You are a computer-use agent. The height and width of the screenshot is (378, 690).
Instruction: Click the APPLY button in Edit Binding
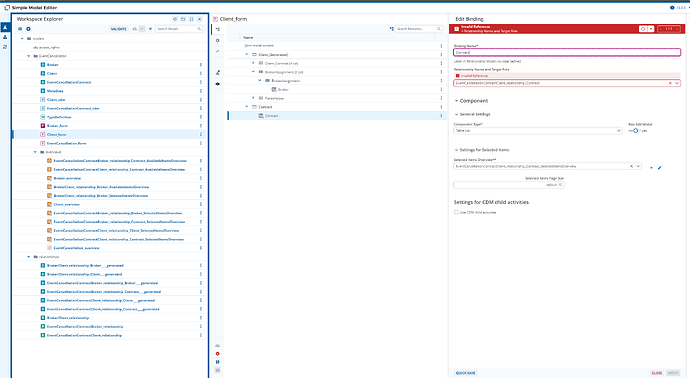(x=673, y=373)
